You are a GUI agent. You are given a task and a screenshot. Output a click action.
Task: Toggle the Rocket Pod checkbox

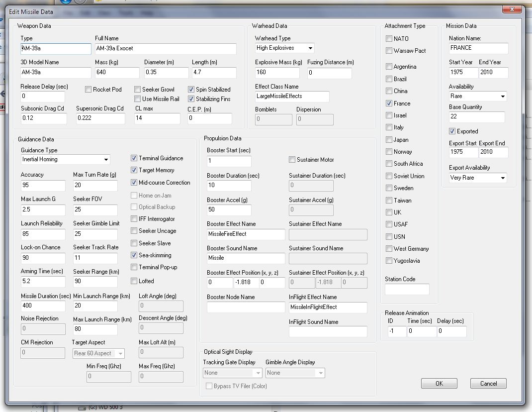(x=88, y=90)
